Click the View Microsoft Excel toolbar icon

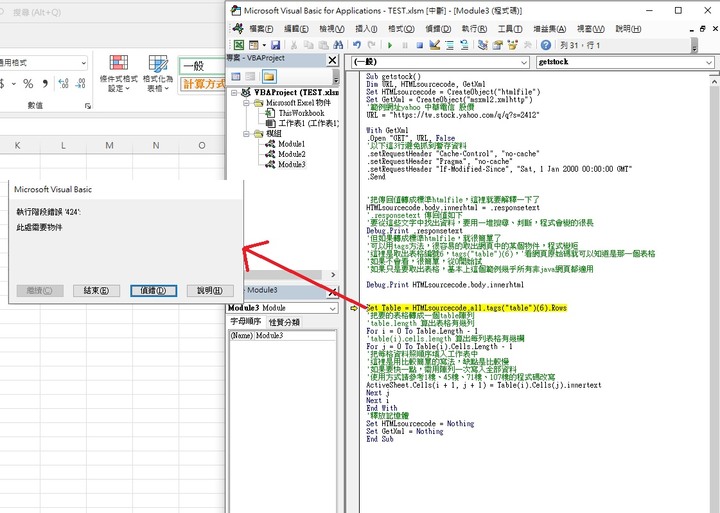pyautogui.click(x=239, y=45)
